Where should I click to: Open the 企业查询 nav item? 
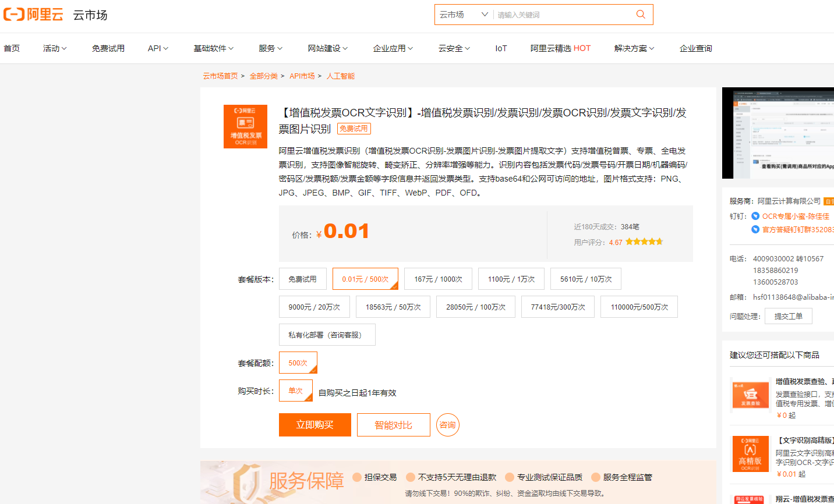(696, 48)
